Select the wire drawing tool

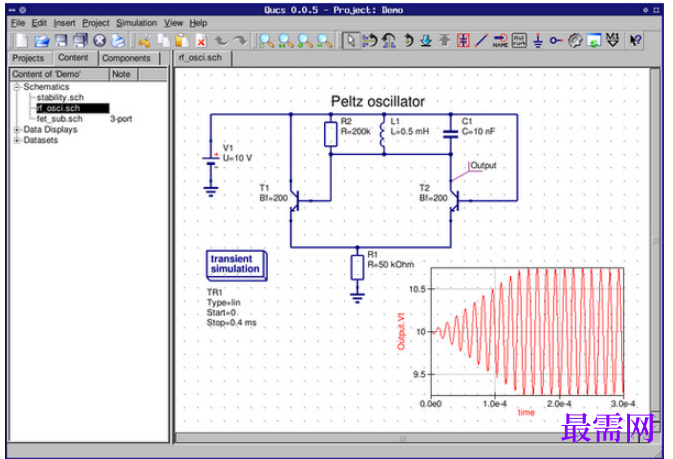tap(482, 40)
